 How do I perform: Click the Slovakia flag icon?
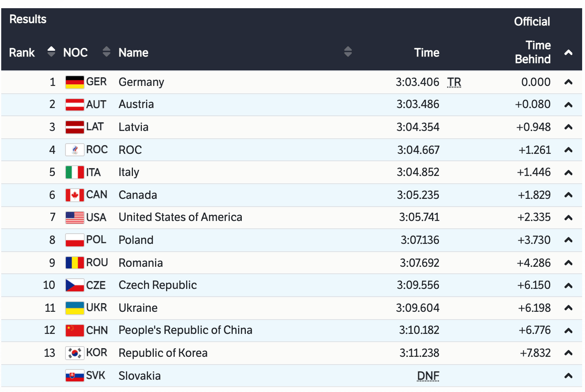(x=75, y=376)
